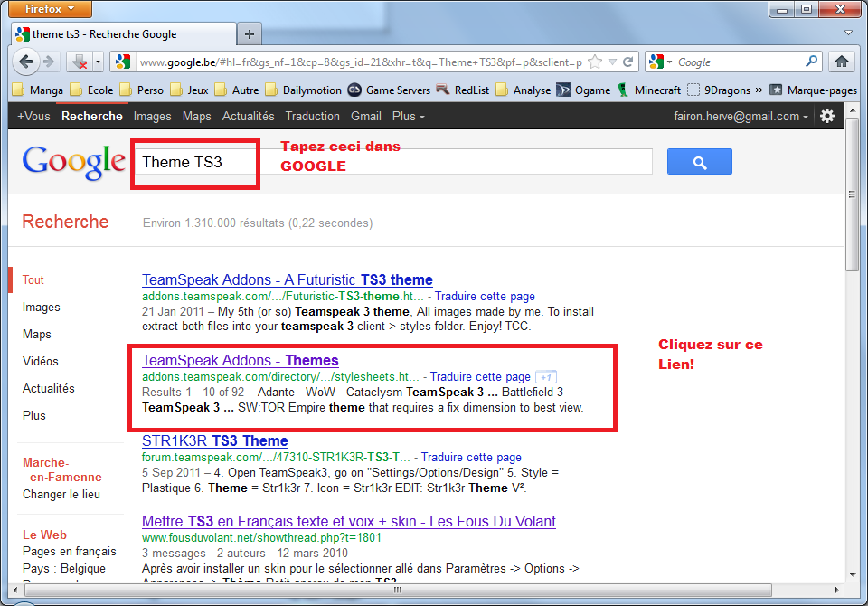Click the magnifier in Firefox search box

pyautogui.click(x=811, y=61)
